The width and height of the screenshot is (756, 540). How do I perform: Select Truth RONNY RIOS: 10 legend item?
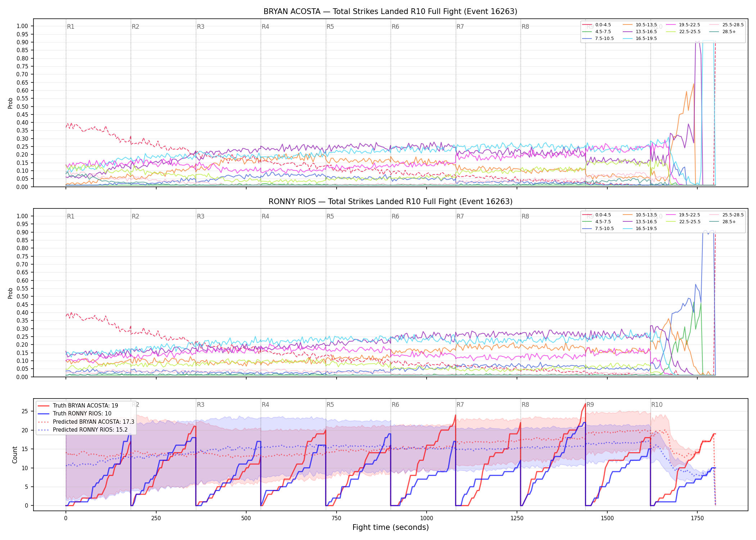[x=75, y=414]
